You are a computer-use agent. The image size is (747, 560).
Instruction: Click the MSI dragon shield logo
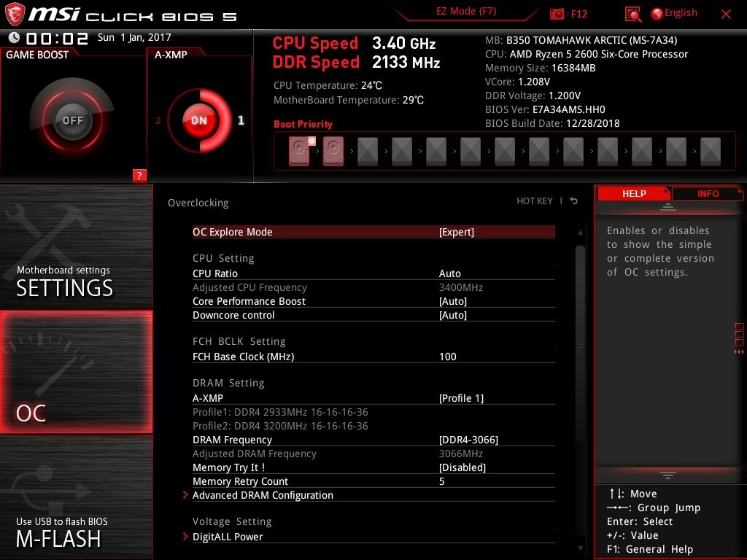[x=15, y=15]
